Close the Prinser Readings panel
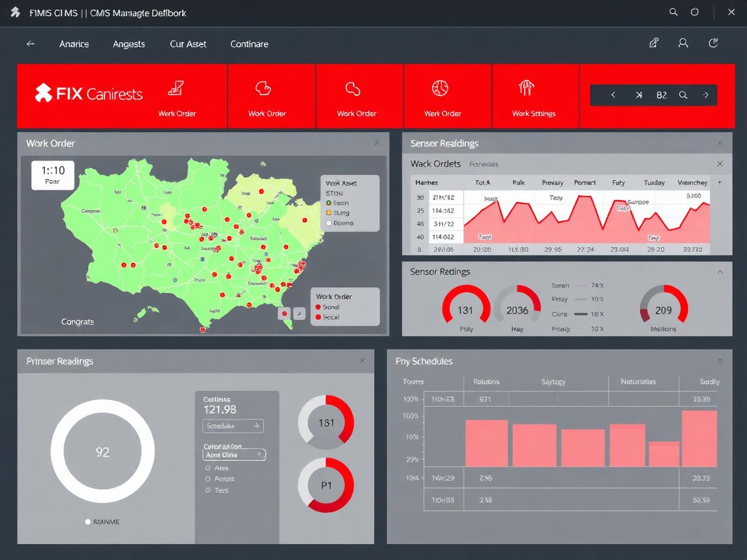This screenshot has width=747, height=560. (362, 361)
